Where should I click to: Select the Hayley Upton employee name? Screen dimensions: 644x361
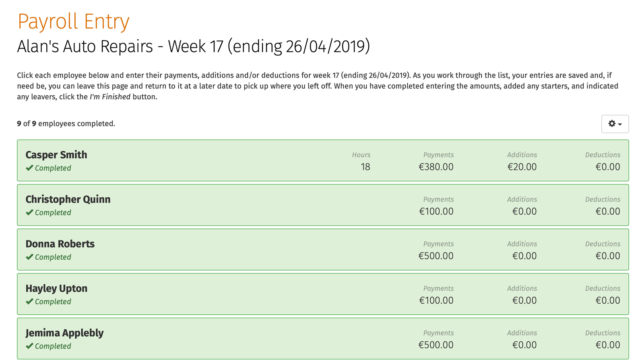click(x=56, y=289)
